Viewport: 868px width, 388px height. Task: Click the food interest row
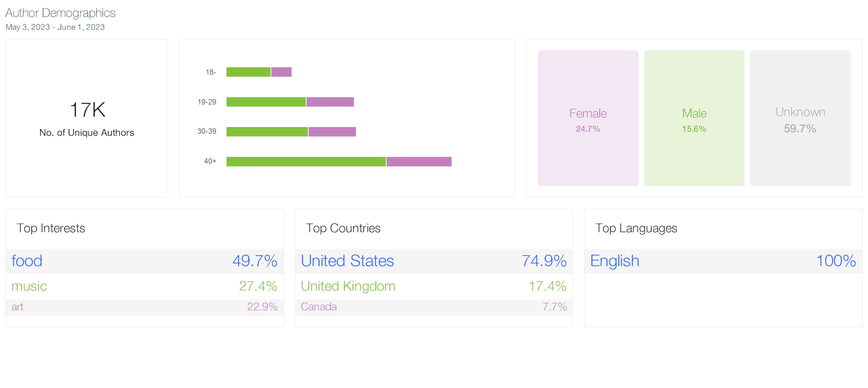coord(145,261)
